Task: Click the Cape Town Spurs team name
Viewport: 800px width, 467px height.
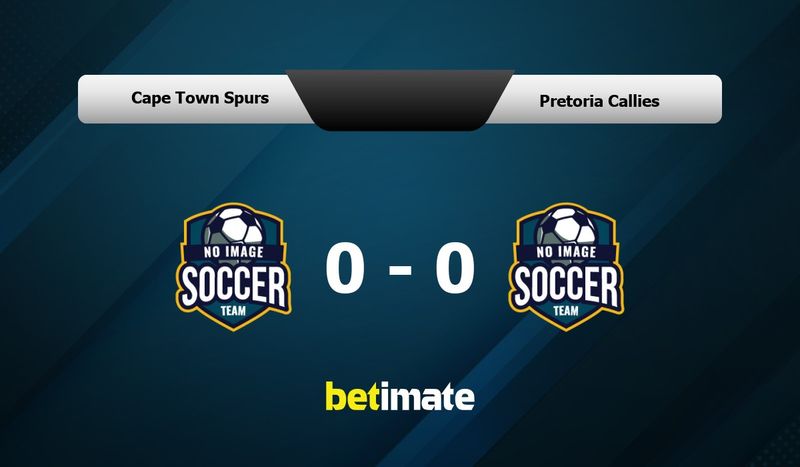Action: tap(200, 97)
